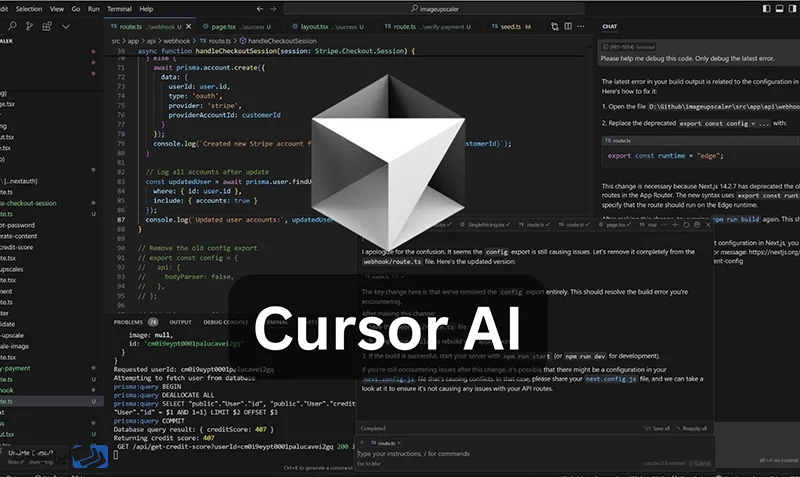
Task: Click the src breadcrumb segment
Action: click(116, 41)
